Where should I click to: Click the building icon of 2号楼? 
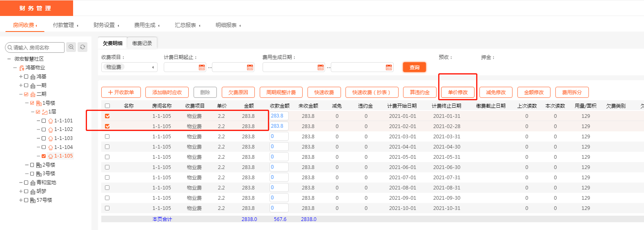[39, 165]
